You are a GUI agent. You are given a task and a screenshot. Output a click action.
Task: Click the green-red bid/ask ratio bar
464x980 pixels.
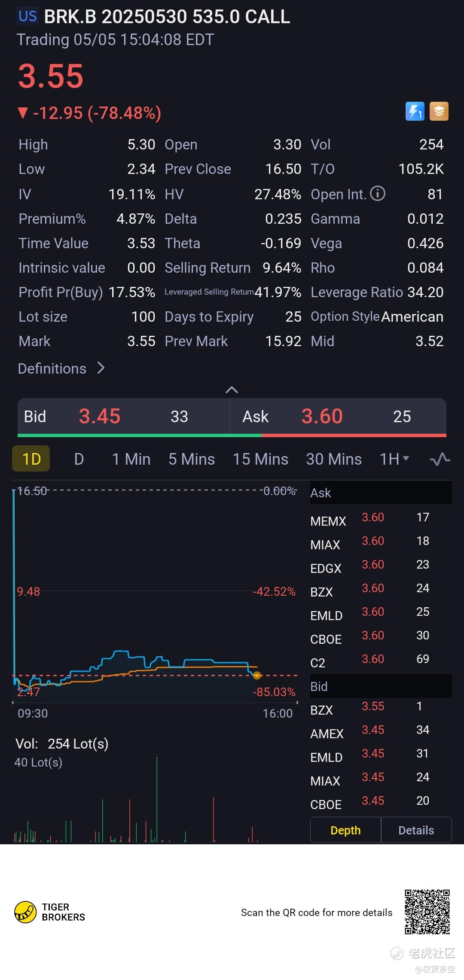pyautogui.click(x=232, y=435)
